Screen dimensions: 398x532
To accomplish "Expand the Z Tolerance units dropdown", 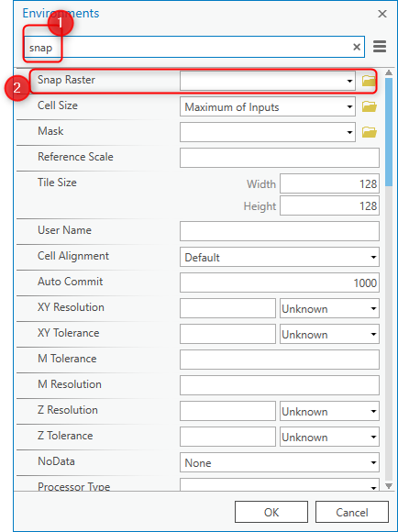I will click(x=329, y=437).
